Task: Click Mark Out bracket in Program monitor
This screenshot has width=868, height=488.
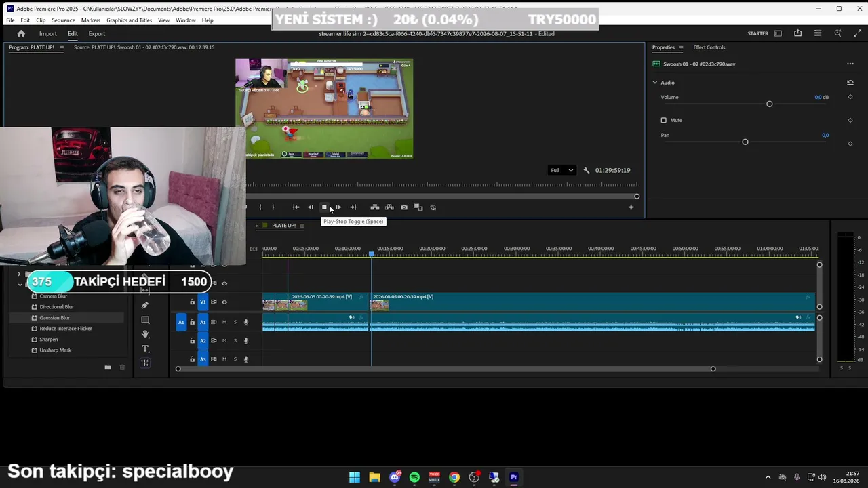Action: 273,207
